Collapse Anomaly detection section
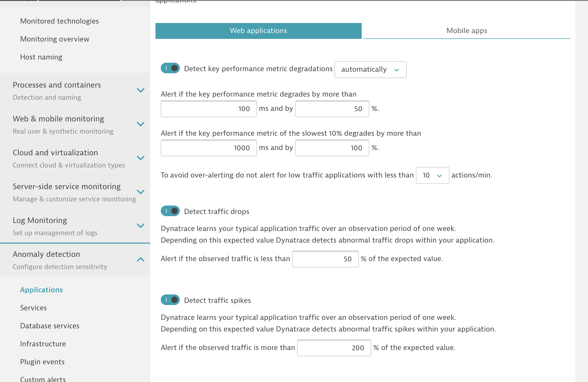The image size is (588, 382). coord(75,260)
